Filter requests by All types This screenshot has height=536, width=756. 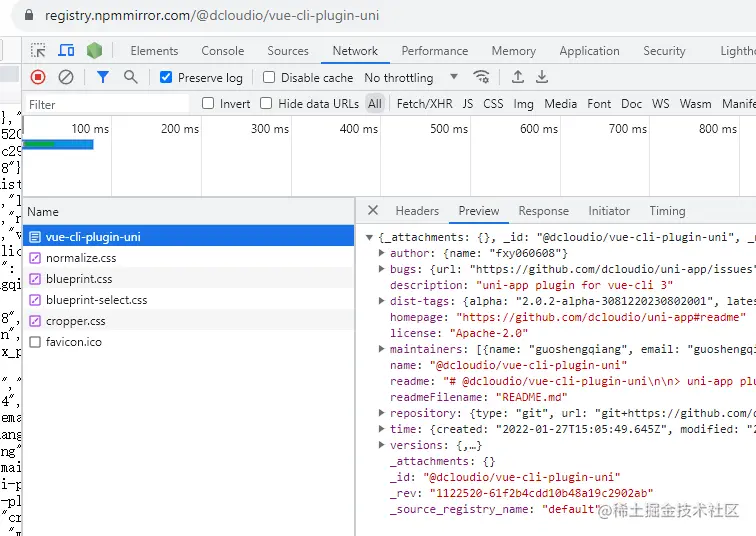(x=375, y=103)
